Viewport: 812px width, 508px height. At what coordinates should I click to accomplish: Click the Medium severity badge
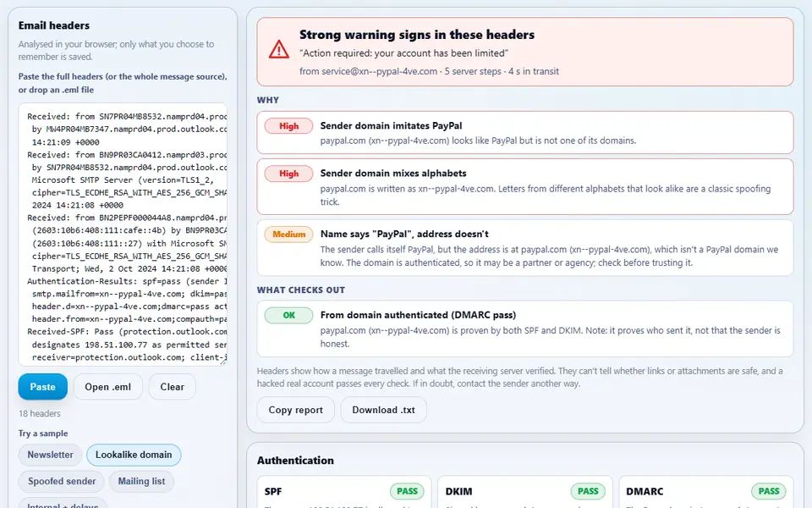pos(289,235)
